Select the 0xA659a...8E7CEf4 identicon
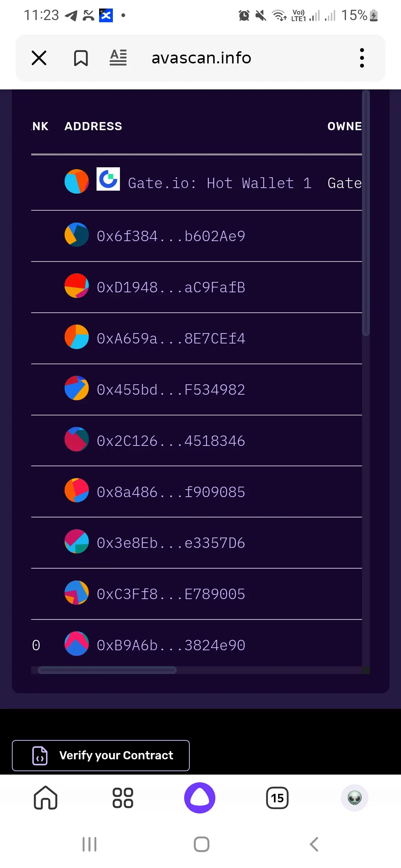 click(x=76, y=337)
